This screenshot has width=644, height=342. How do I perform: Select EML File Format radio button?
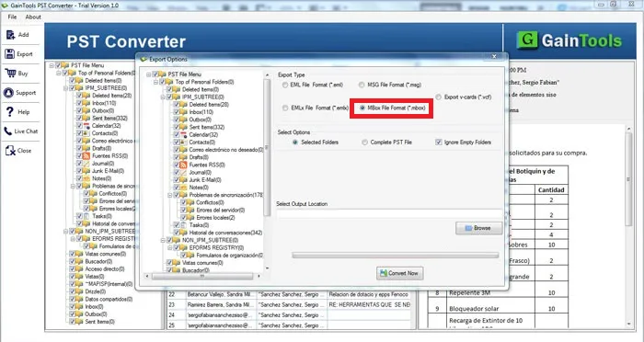point(285,85)
